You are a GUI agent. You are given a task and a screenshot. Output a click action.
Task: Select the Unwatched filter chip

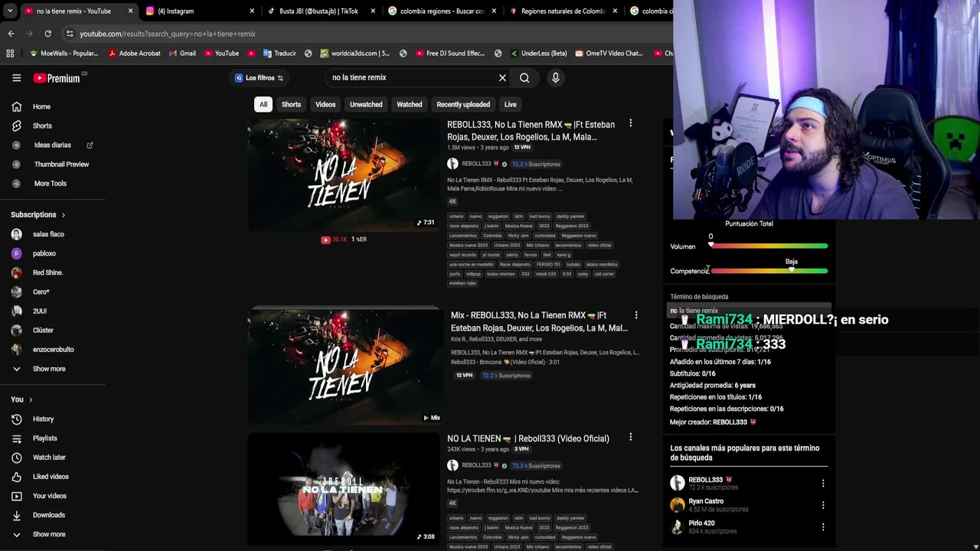click(x=366, y=104)
